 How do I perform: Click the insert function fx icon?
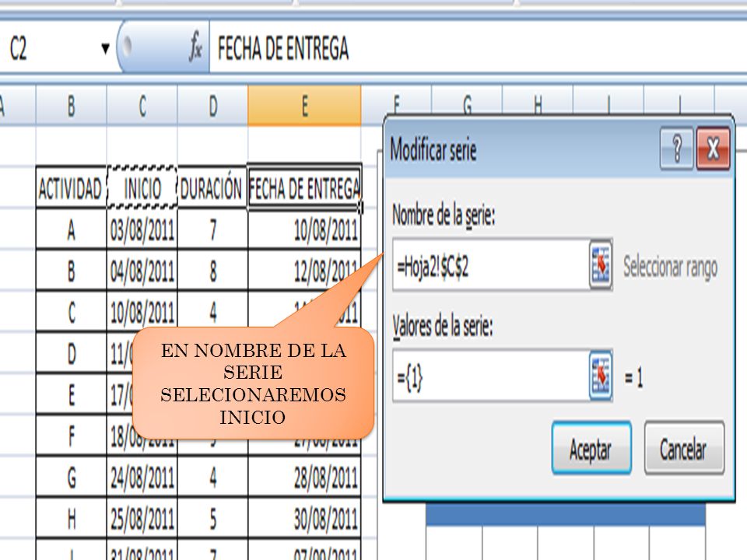coord(195,47)
